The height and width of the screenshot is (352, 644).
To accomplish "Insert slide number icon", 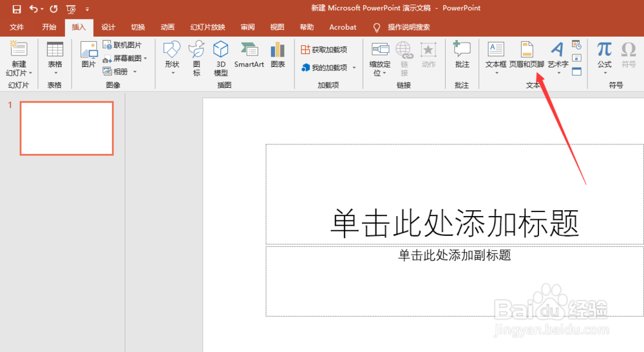I will 576,58.
